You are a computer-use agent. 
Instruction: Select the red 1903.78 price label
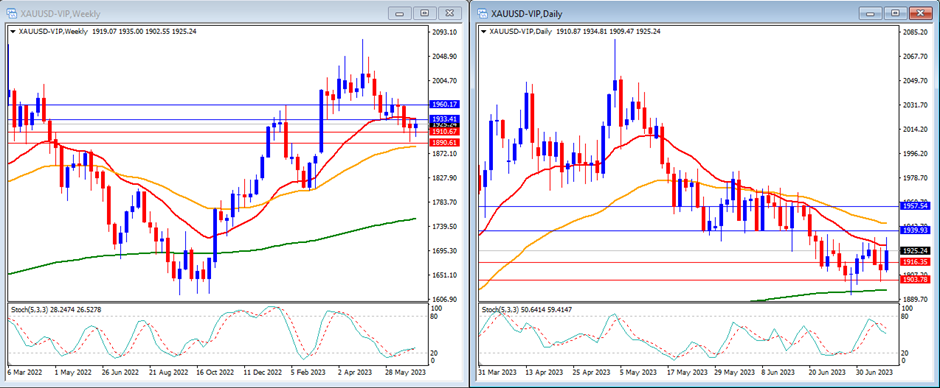(914, 280)
